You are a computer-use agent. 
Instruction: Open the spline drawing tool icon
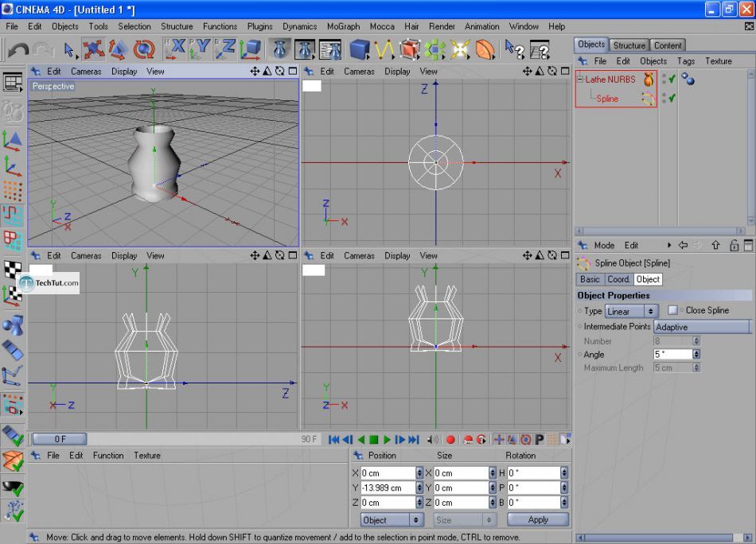click(x=384, y=50)
